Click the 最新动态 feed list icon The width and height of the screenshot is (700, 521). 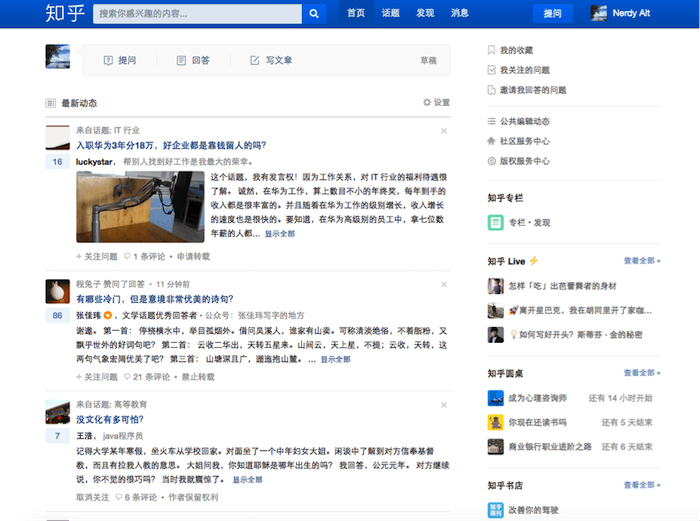tap(50, 103)
